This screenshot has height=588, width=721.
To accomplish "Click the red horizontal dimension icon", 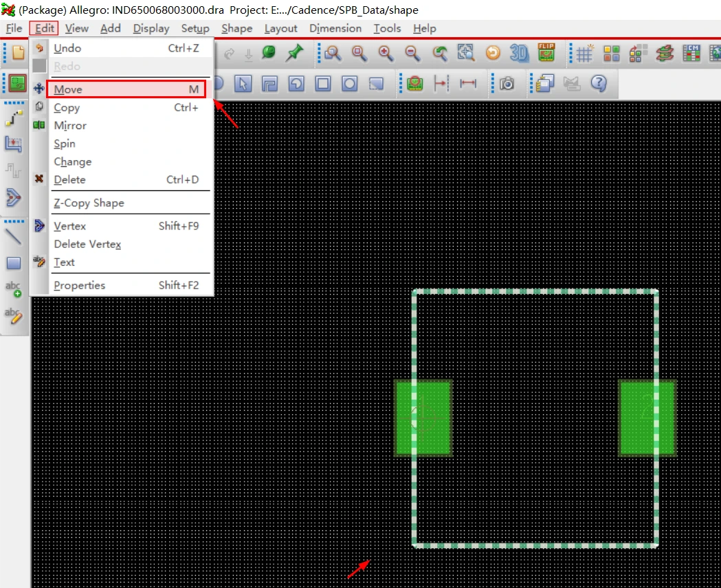I will point(468,83).
